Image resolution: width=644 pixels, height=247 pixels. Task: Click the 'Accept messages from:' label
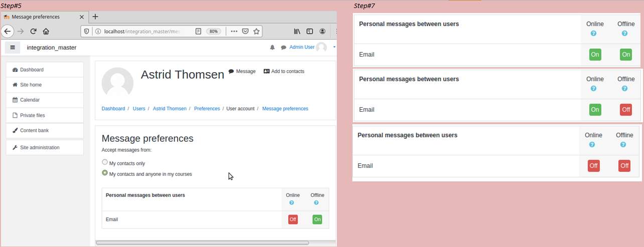pos(126,150)
